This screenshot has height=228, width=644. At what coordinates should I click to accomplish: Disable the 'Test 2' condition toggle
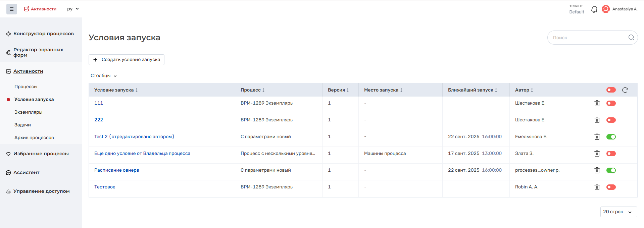point(611,137)
